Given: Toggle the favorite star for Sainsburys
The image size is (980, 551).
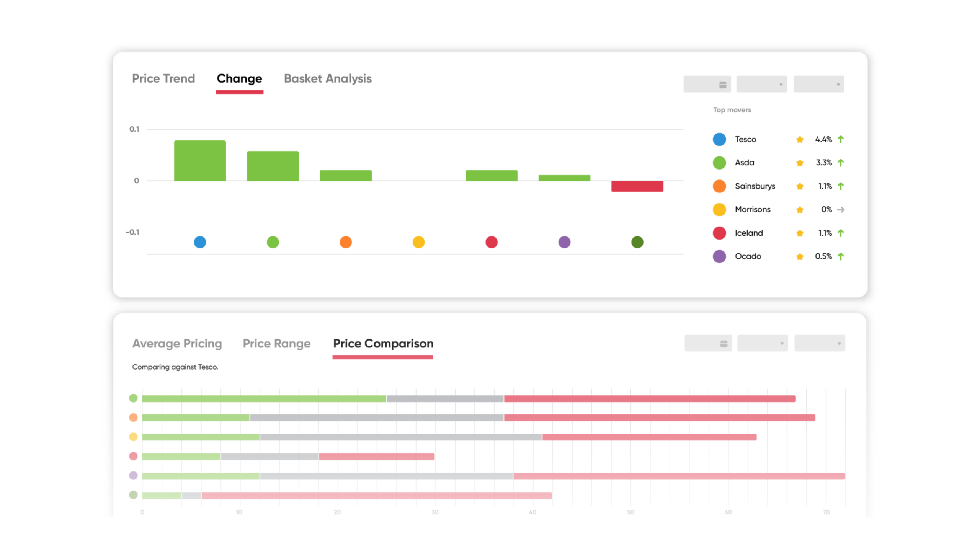Looking at the screenshot, I should click(x=800, y=186).
